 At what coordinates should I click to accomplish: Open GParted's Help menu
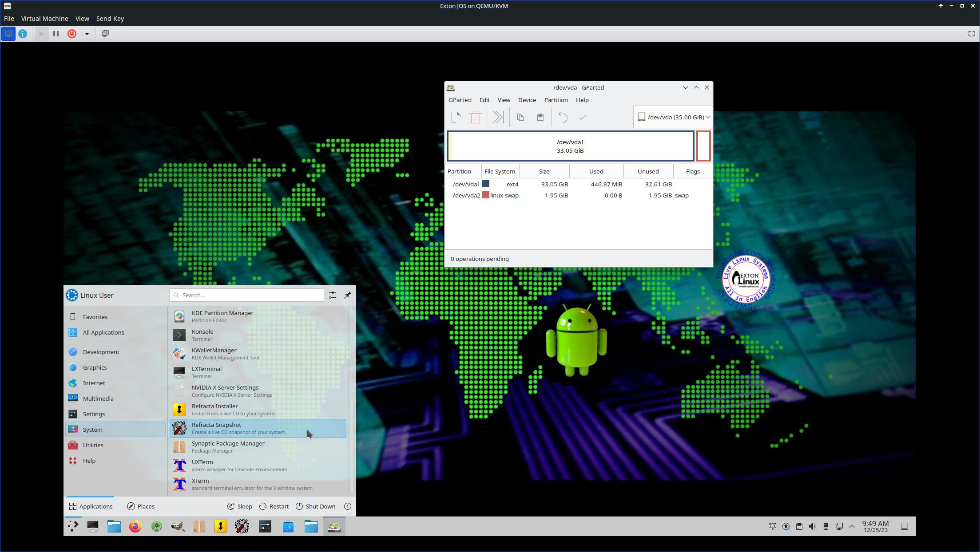pos(582,100)
